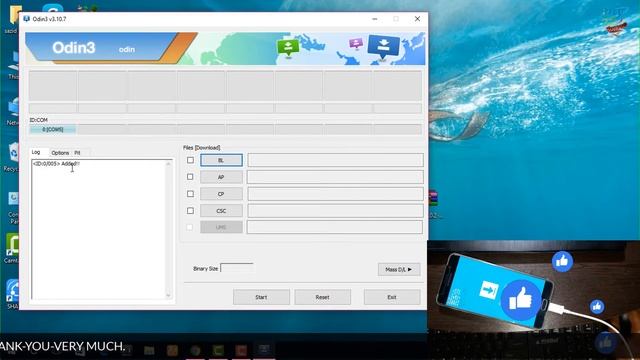The height and width of the screenshot is (360, 640).
Task: Open the Options tab
Action: (x=60, y=153)
